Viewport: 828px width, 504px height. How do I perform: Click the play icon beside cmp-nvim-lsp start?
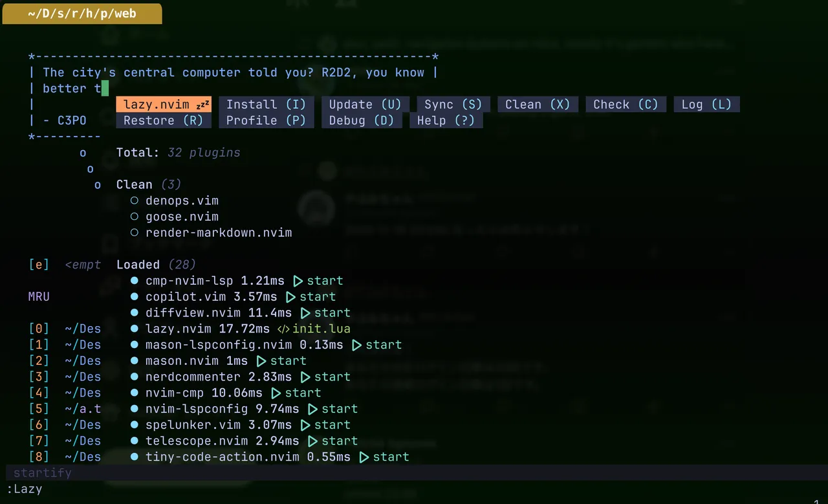pos(298,281)
